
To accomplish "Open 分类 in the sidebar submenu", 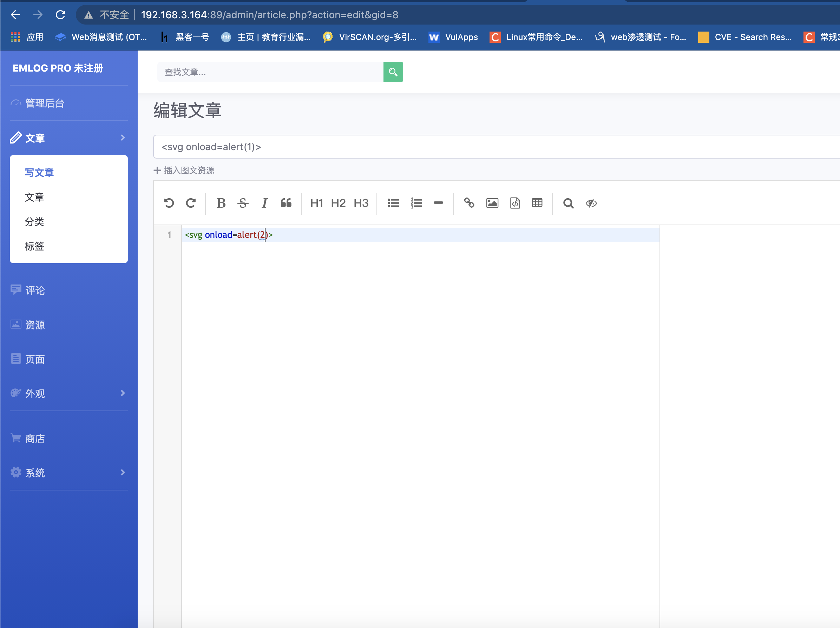I will pos(34,222).
